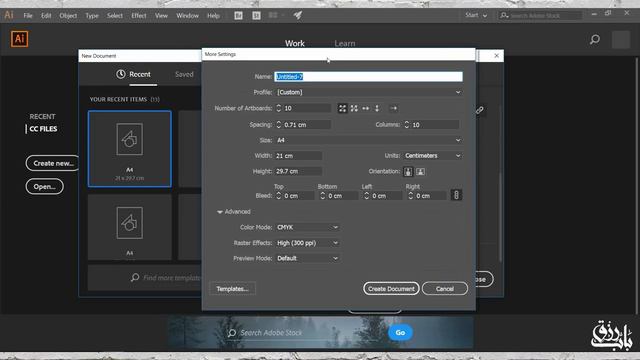The height and width of the screenshot is (360, 640).
Task: Select the first A4 21 x 29.7 cm preset thumbnail
Action: click(129, 149)
